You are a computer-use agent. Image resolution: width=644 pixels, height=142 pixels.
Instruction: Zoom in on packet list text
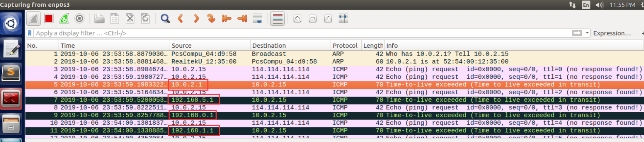(x=297, y=19)
